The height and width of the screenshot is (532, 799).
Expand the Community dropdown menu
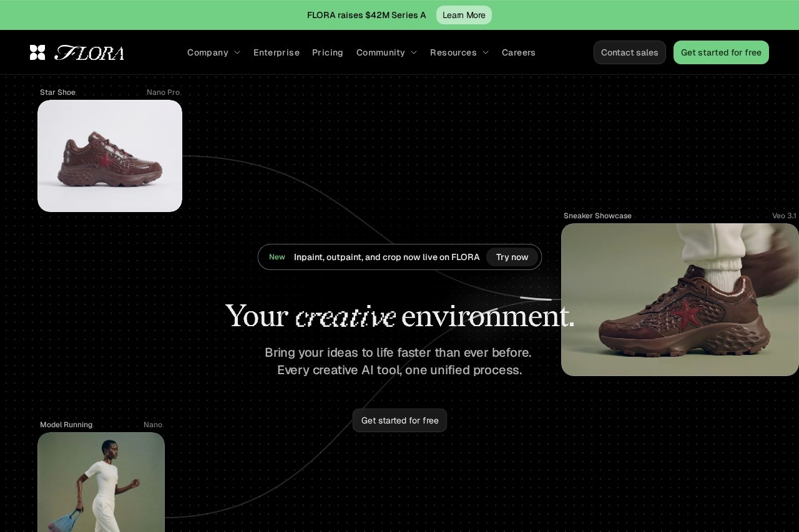(386, 52)
